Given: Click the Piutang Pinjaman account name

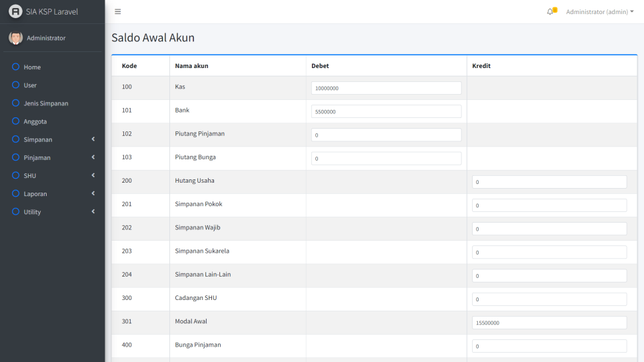Looking at the screenshot, I should click(199, 133).
